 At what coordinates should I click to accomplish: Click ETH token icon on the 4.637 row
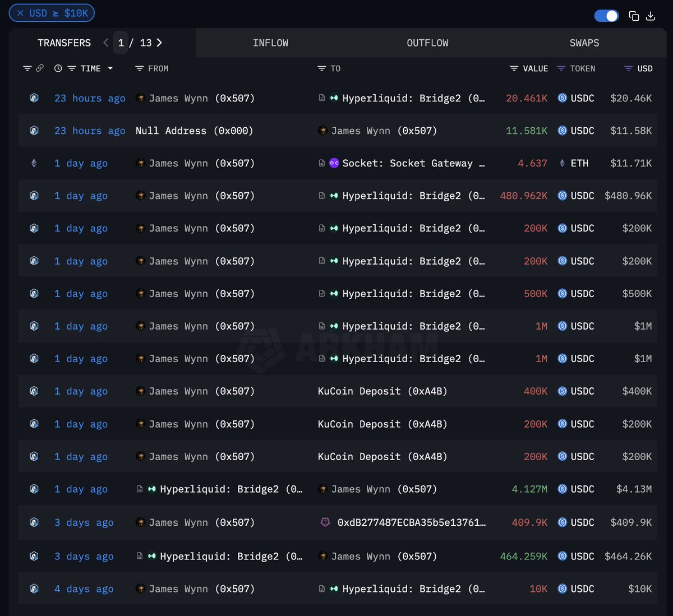pyautogui.click(x=562, y=163)
